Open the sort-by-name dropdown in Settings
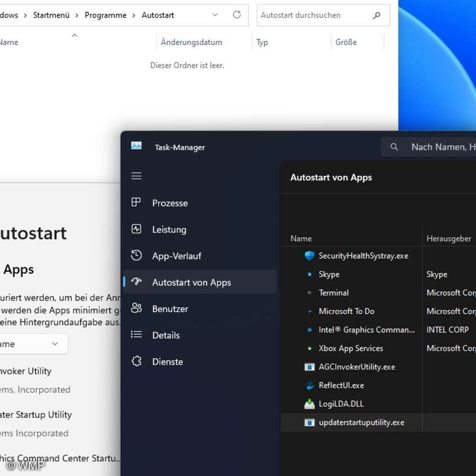Viewport: 476px width, 476px height. 33,344
